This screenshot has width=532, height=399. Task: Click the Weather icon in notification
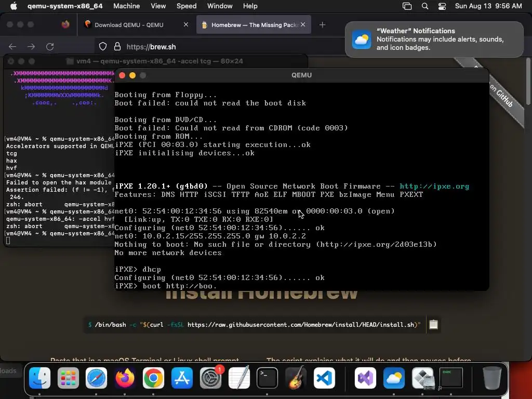click(x=362, y=39)
